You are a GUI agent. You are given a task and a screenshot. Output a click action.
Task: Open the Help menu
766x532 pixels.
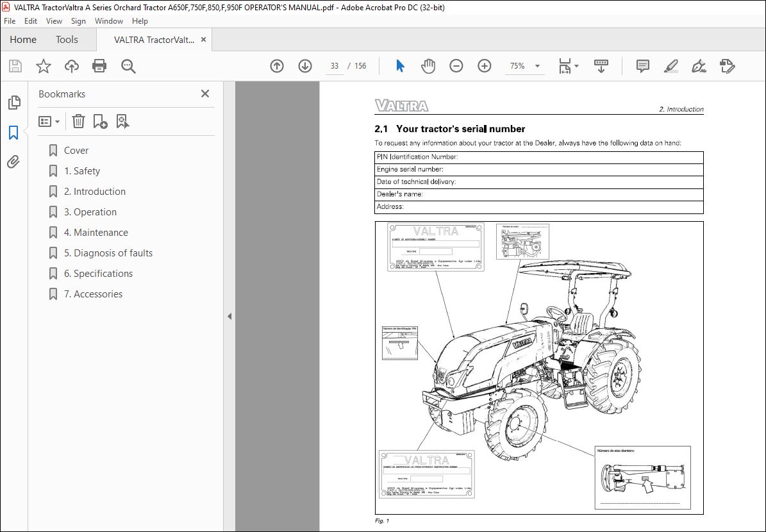tap(140, 21)
